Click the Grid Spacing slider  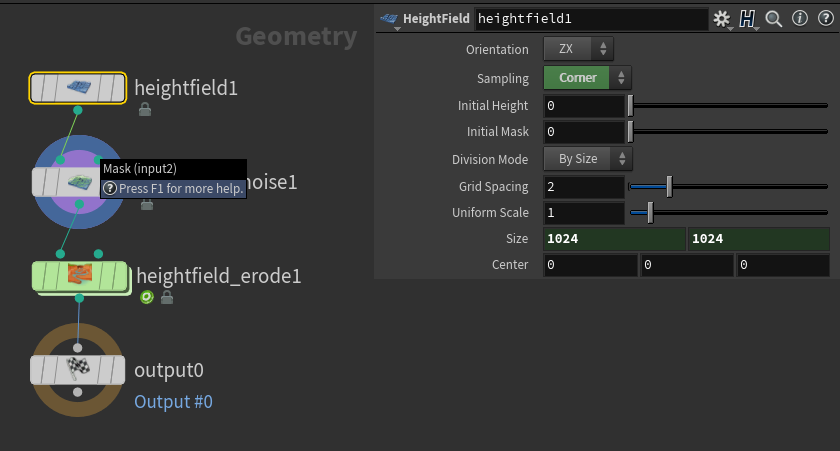point(727,186)
